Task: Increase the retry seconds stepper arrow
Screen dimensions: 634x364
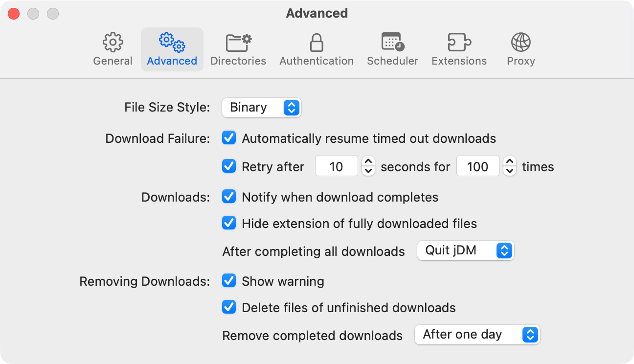Action: pos(368,162)
